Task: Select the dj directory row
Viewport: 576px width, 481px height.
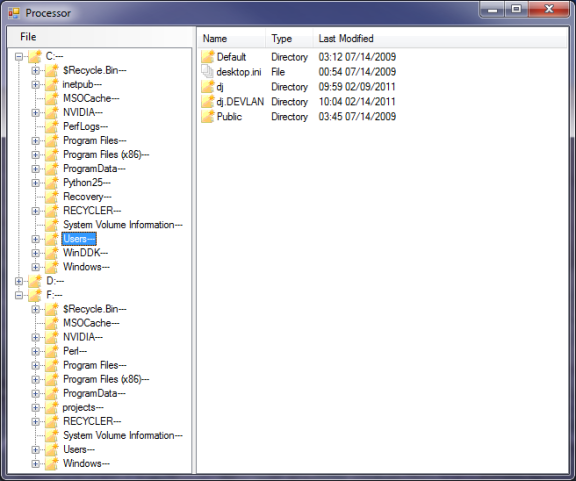Action: 298,87
